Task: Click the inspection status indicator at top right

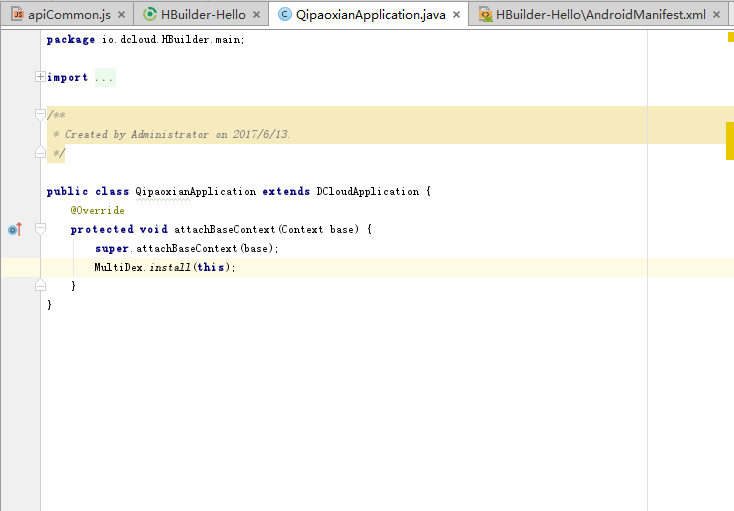Action: pyautogui.click(x=730, y=37)
